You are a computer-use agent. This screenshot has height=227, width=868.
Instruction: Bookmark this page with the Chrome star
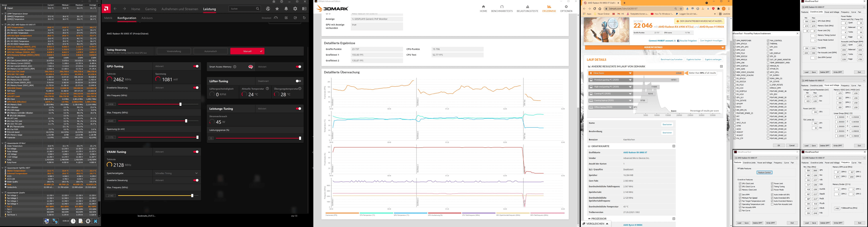[681, 9]
